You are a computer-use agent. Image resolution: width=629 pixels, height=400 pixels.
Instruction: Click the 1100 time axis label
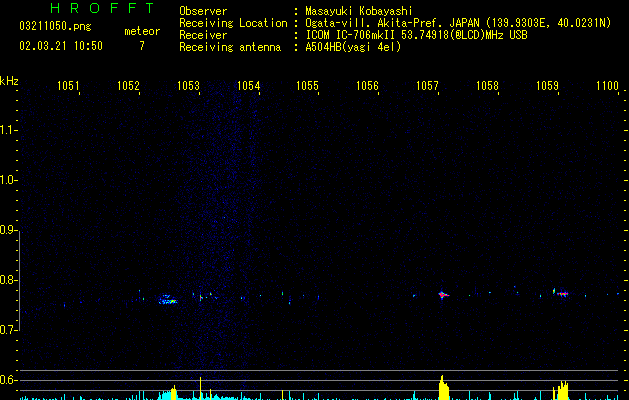pyautogui.click(x=607, y=86)
